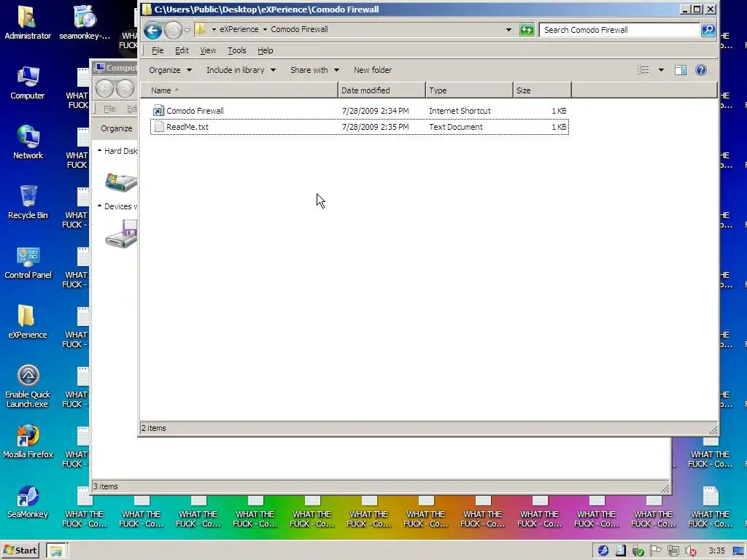Open the Help menu

(265, 50)
